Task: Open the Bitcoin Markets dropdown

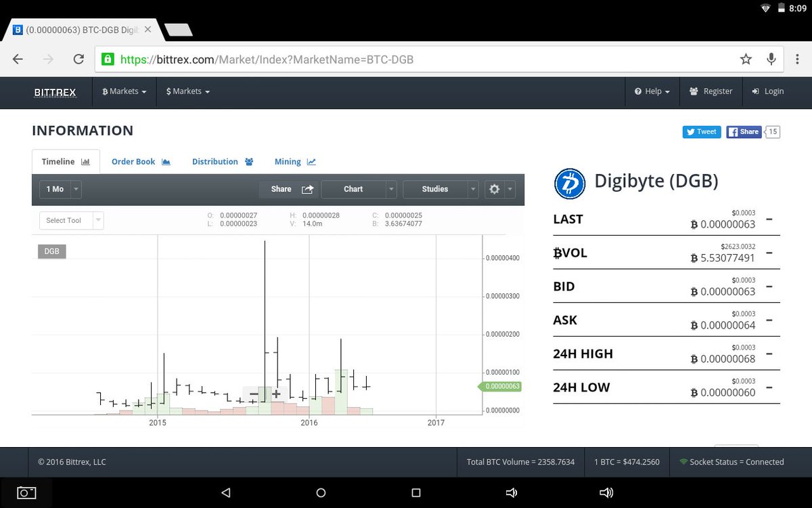Action: pos(124,91)
